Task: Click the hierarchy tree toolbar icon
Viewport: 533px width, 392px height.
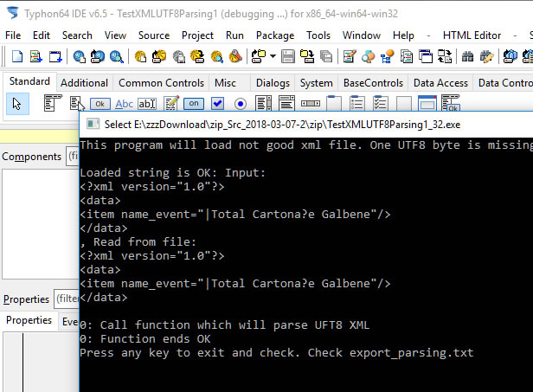Action: coord(387,56)
